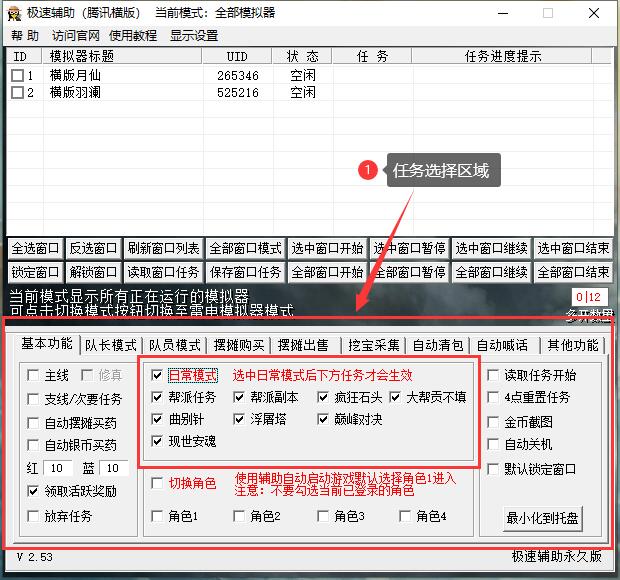Click the 访问官网 menu item
Screen dimensions: 620x580
coord(76,36)
